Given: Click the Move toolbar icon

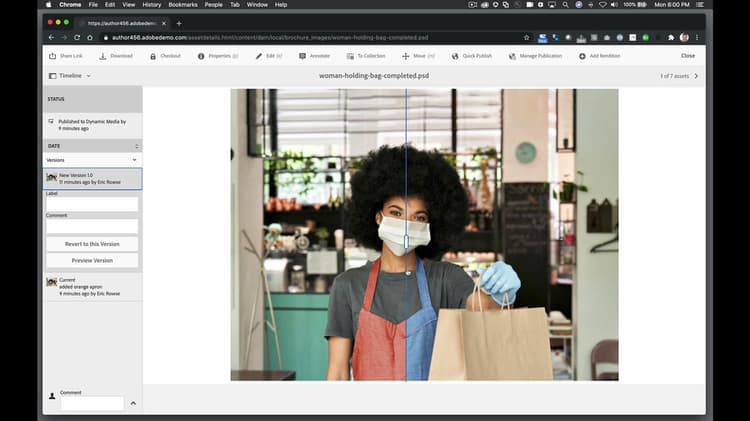Looking at the screenshot, I should [x=406, y=56].
